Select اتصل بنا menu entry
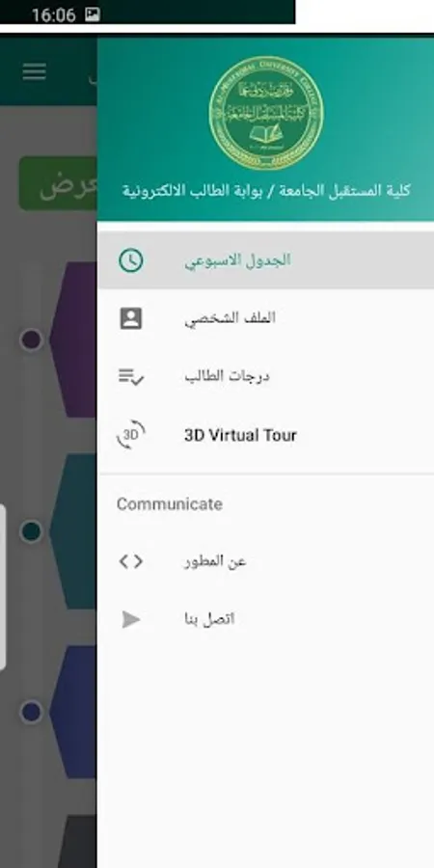Viewport: 434px width, 868px height. pyautogui.click(x=266, y=619)
